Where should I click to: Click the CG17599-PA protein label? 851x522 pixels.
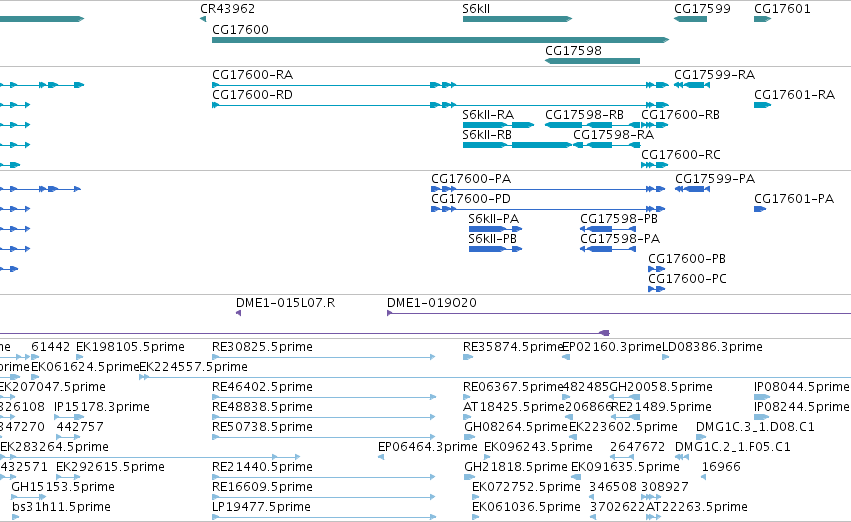click(x=715, y=179)
